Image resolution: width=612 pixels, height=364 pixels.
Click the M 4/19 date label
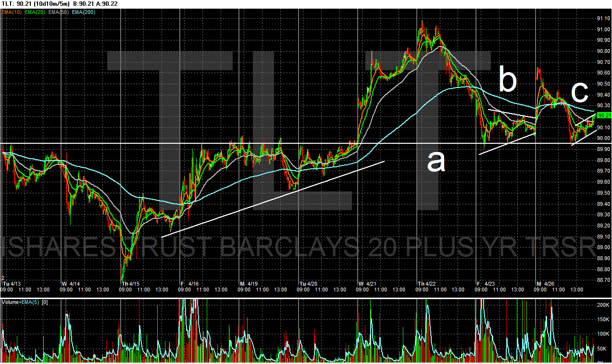(x=249, y=284)
